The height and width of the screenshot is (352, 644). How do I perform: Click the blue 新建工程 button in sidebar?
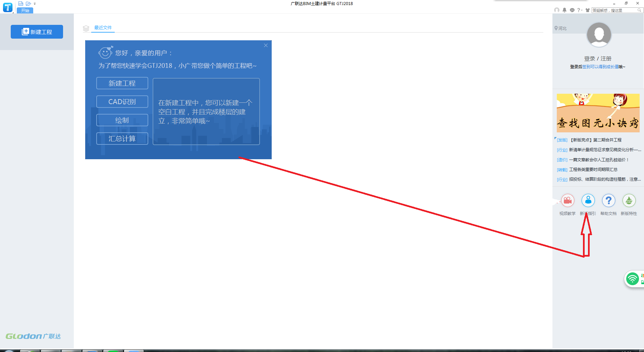[37, 32]
